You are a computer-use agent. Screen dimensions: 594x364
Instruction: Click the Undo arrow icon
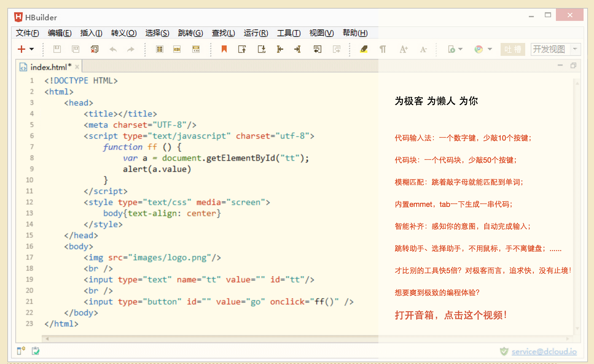click(x=113, y=49)
